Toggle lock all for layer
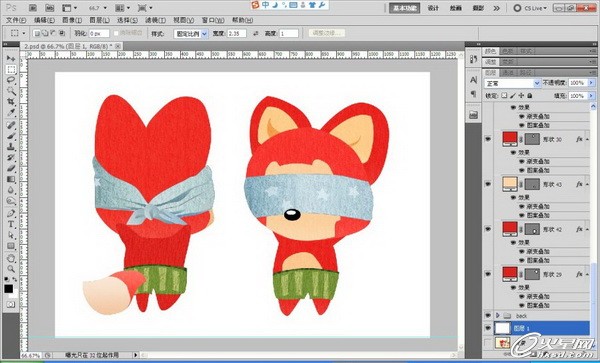 (x=530, y=95)
